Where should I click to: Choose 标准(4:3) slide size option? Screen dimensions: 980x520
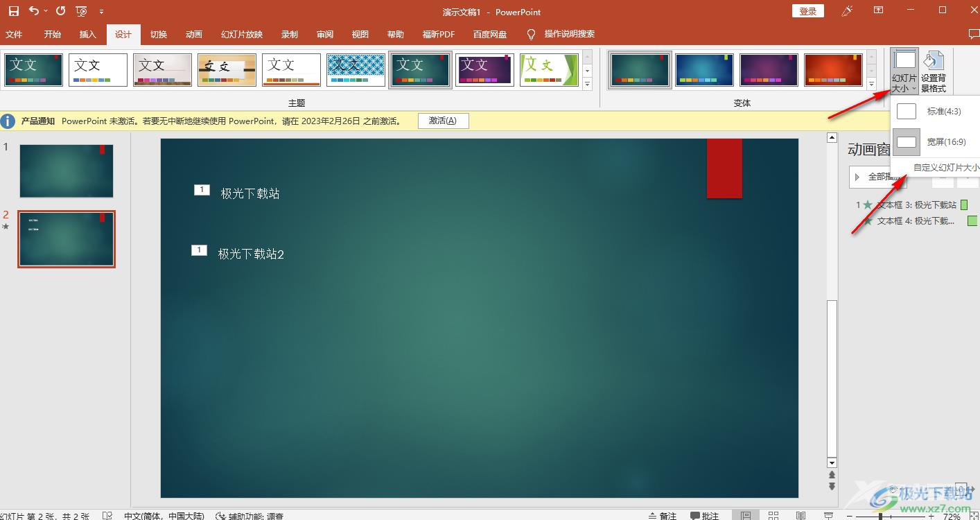935,111
